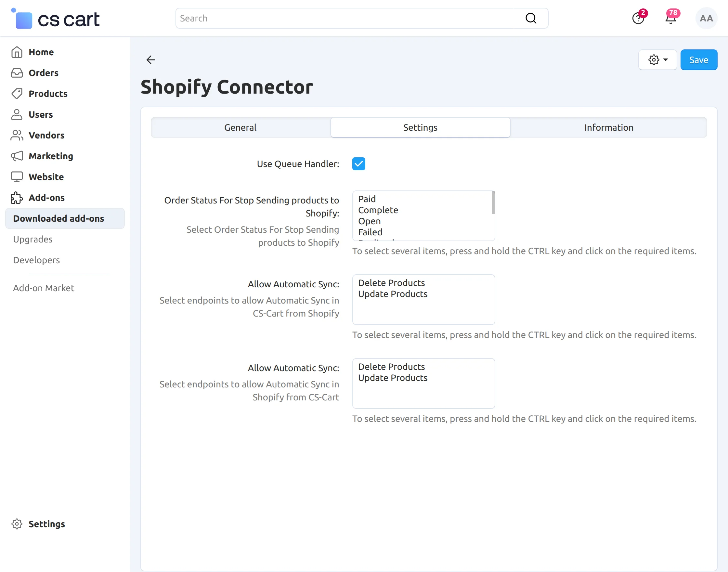Click the back arrow icon
728x572 pixels.
[151, 59]
